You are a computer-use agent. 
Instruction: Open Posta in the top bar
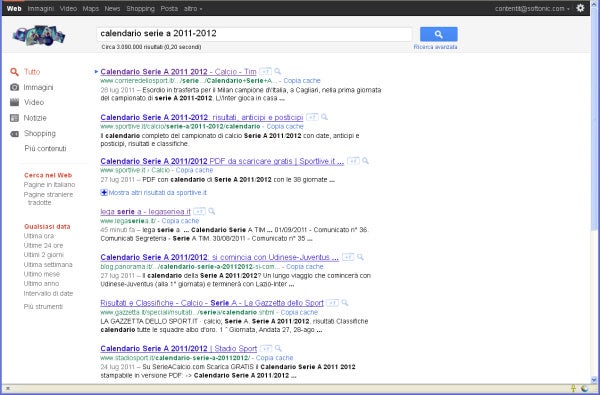pyautogui.click(x=169, y=8)
